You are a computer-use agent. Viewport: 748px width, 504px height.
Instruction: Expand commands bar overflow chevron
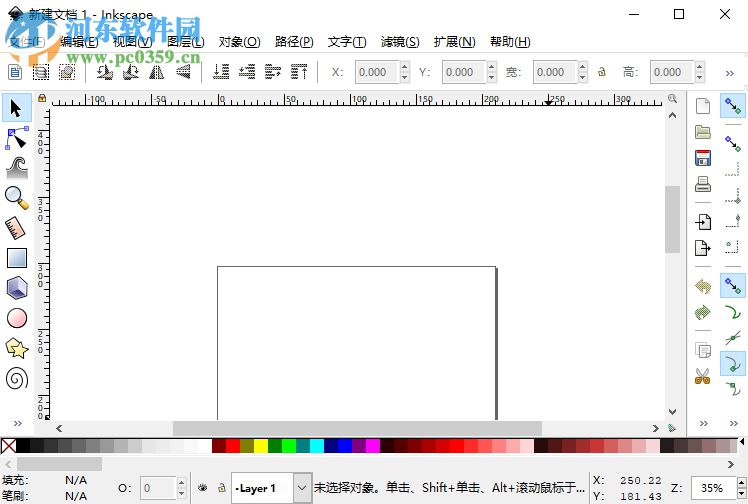703,423
